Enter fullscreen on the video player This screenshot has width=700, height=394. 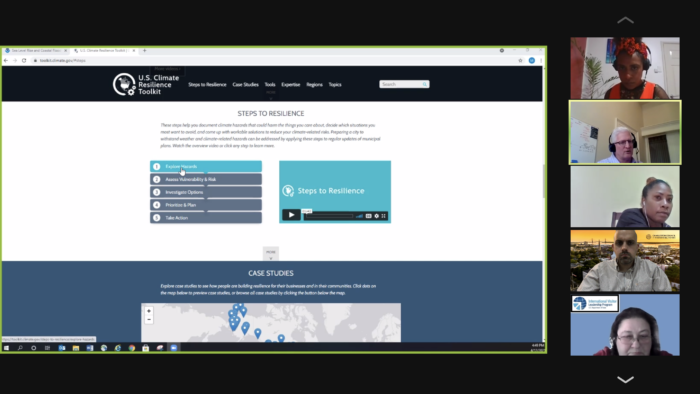point(383,216)
